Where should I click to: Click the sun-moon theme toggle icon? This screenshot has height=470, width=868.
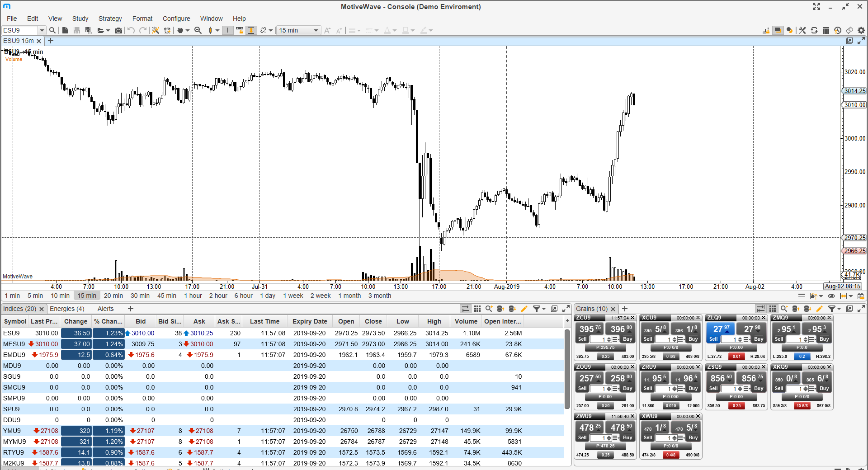click(x=790, y=30)
